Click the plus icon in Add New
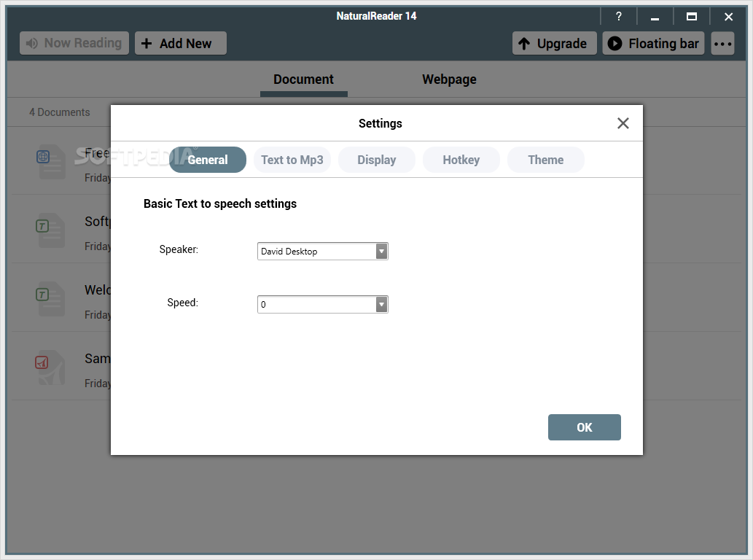 147,43
